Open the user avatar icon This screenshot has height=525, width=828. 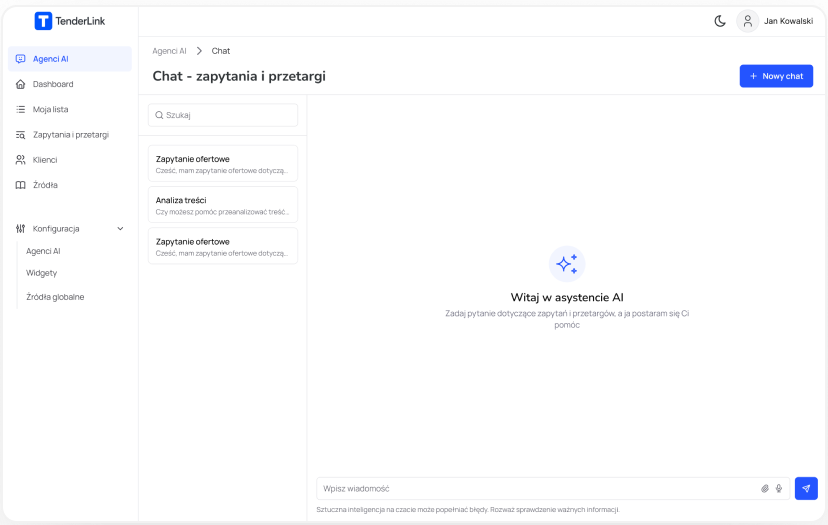click(x=747, y=21)
